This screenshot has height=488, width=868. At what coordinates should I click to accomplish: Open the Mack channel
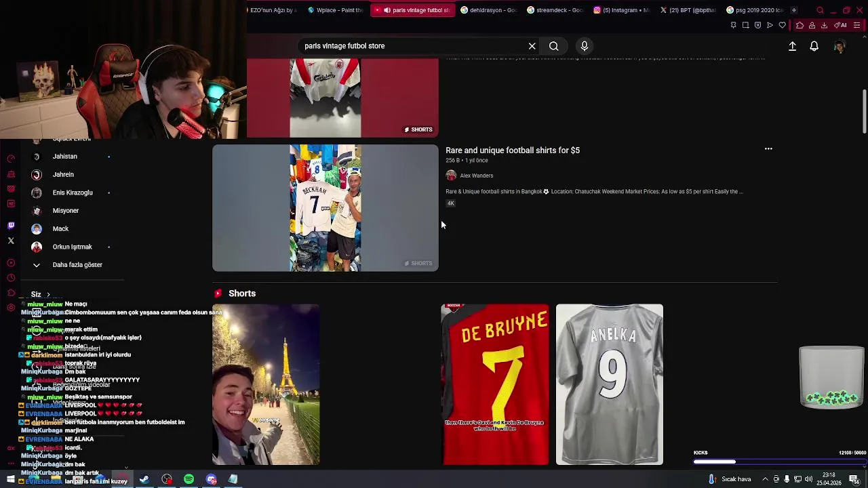point(60,229)
